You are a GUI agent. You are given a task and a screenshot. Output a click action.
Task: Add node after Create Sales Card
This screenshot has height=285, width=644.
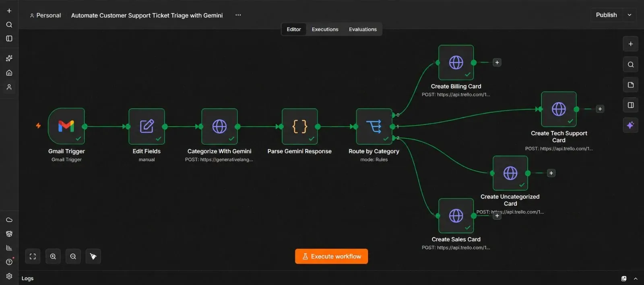497,216
